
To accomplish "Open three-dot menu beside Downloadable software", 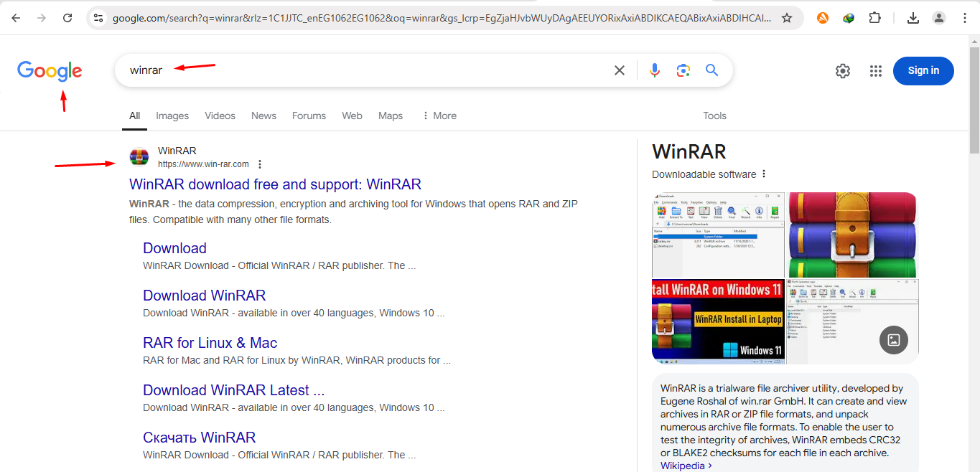I will [x=764, y=174].
